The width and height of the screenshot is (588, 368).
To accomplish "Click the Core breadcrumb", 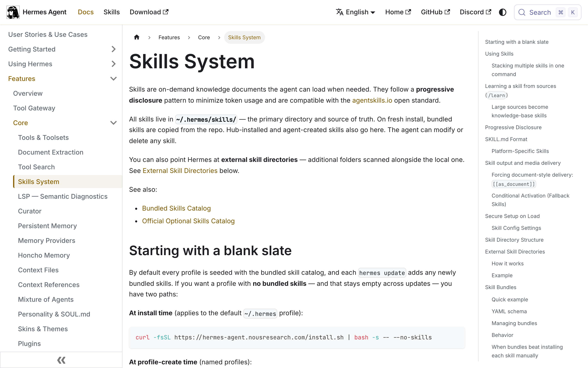I will (x=204, y=37).
